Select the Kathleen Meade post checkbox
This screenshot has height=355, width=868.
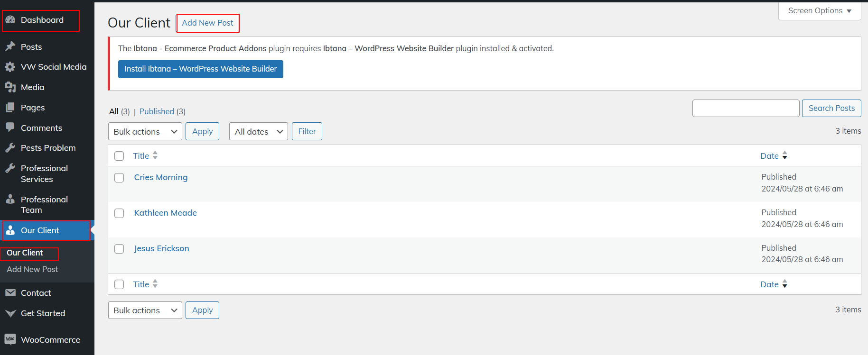[x=119, y=213]
